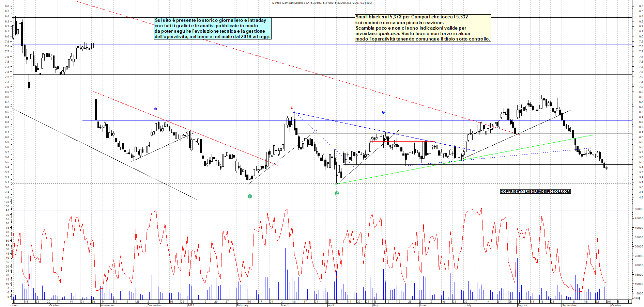Viewport: 644px width, 307px height.
Task: Click the March label on time axis
Action: coord(285,305)
